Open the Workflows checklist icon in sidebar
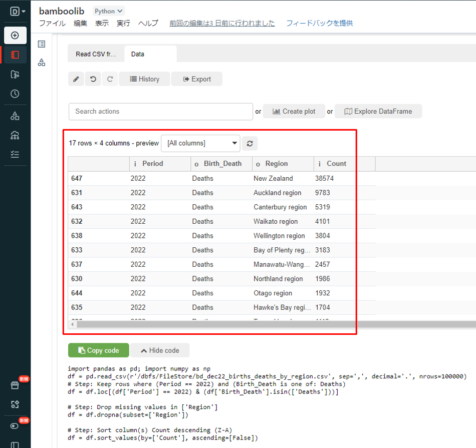 click(x=15, y=155)
